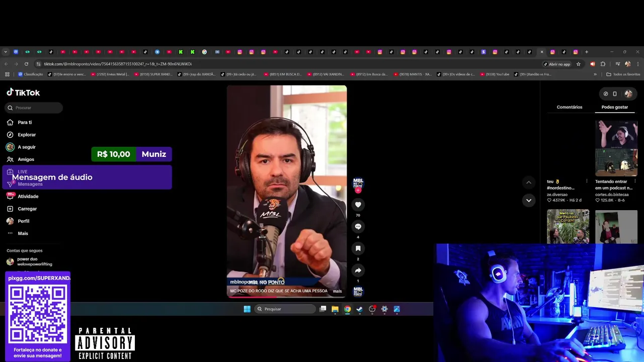644x362 pixels.
Task: Save video with the bookmark icon
Action: coord(358,248)
